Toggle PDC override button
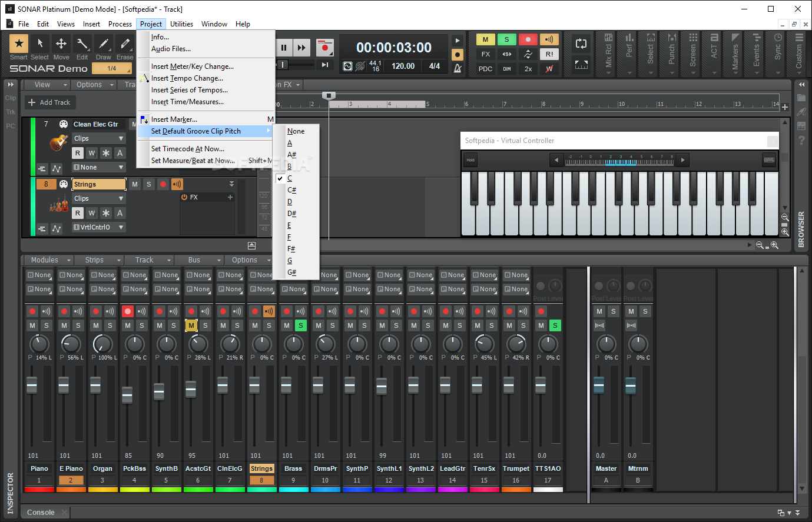This screenshot has width=812, height=522. (486, 69)
